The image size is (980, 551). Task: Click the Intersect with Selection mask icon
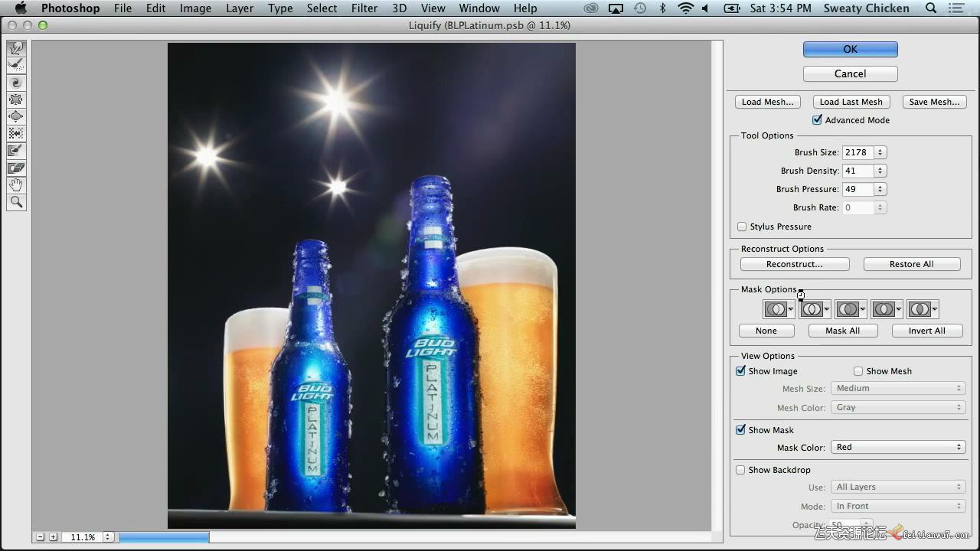point(883,309)
